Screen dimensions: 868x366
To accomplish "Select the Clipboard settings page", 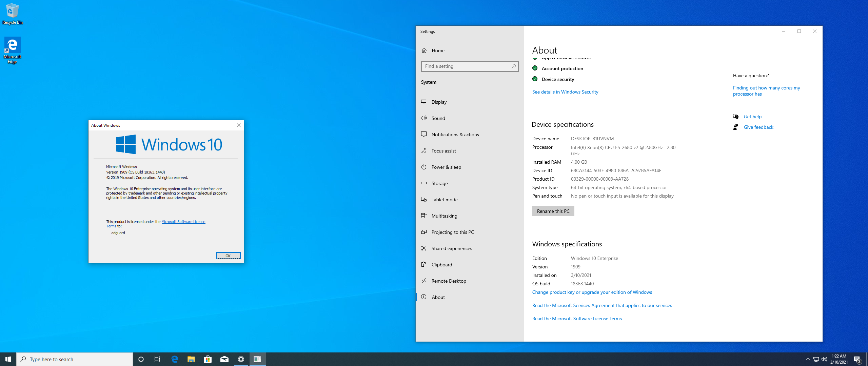I will point(470,264).
